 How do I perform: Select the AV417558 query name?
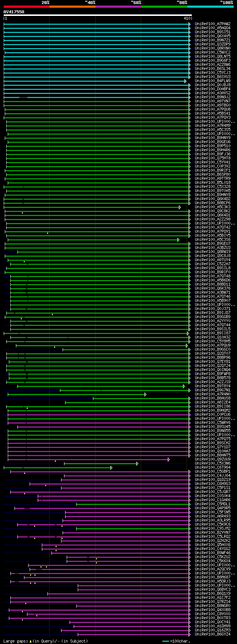[x=14, y=12]
